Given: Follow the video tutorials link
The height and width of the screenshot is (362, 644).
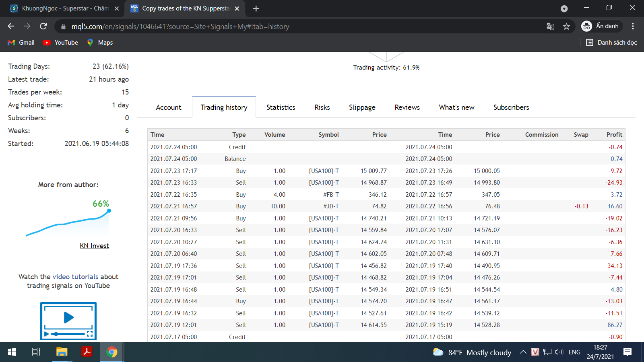Looking at the screenshot, I should click(x=75, y=277).
